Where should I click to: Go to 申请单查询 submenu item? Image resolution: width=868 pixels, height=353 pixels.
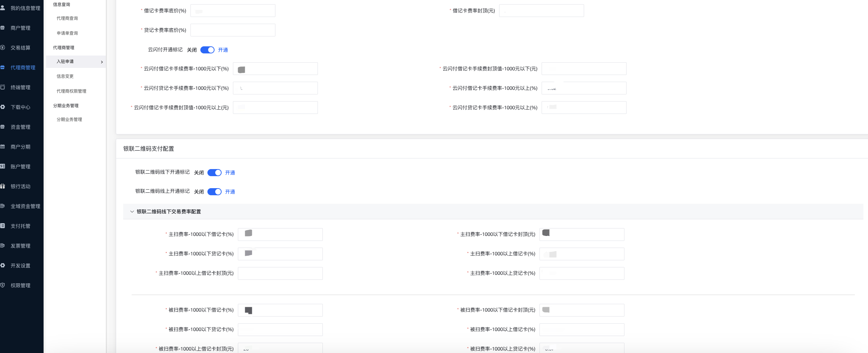tap(67, 33)
